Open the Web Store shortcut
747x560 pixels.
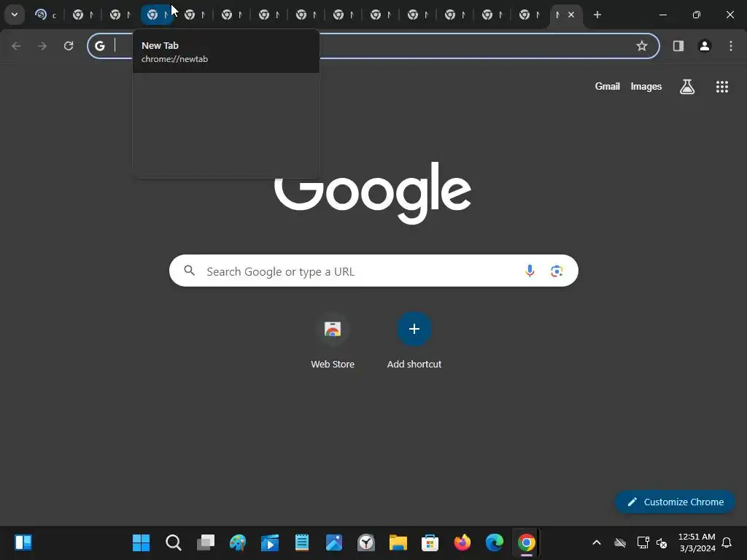click(333, 341)
